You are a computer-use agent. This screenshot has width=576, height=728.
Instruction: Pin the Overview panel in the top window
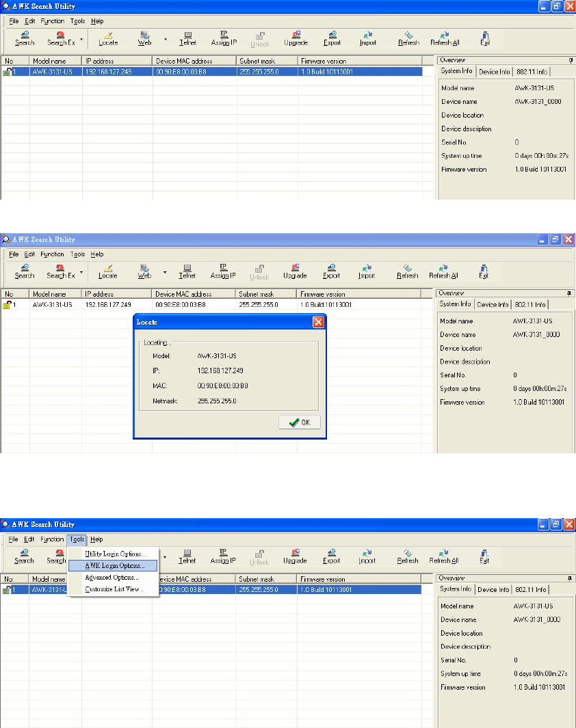click(x=571, y=60)
